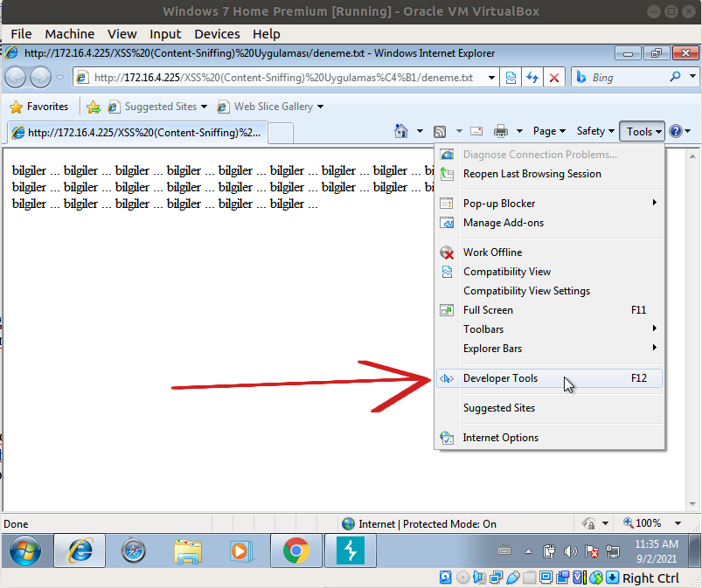Click the teal lightning bolt taskbar app
The width and height of the screenshot is (702, 588).
point(350,550)
